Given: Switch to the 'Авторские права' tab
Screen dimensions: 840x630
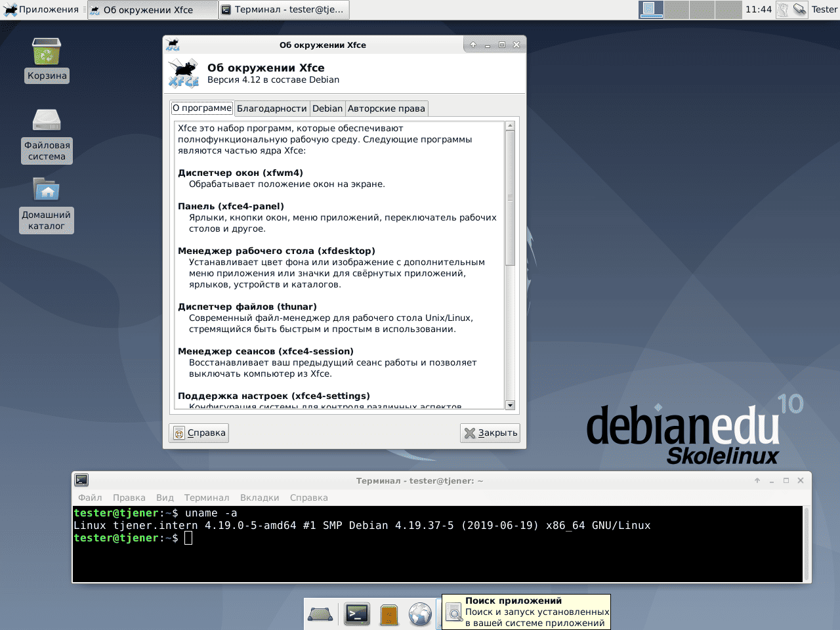Looking at the screenshot, I should click(387, 108).
